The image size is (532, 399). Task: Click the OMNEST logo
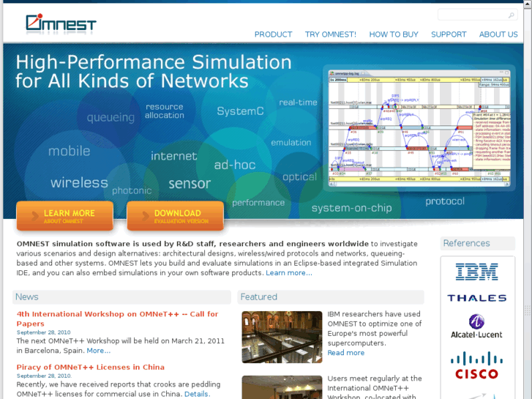click(61, 23)
